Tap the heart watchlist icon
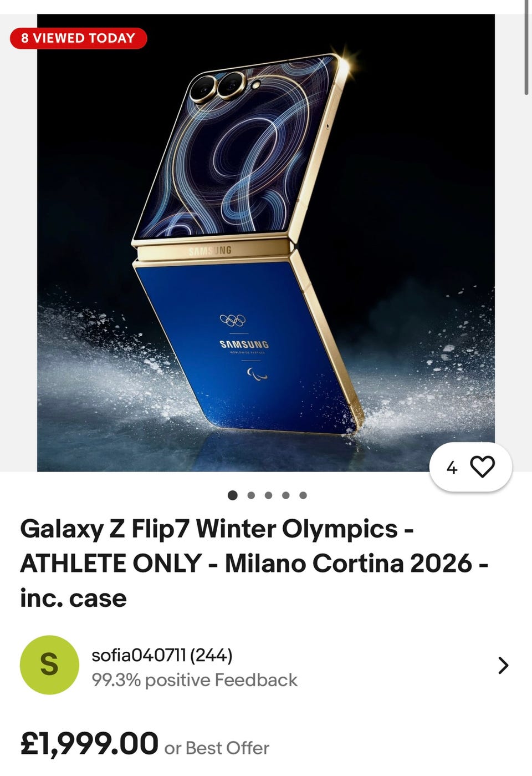 [482, 467]
